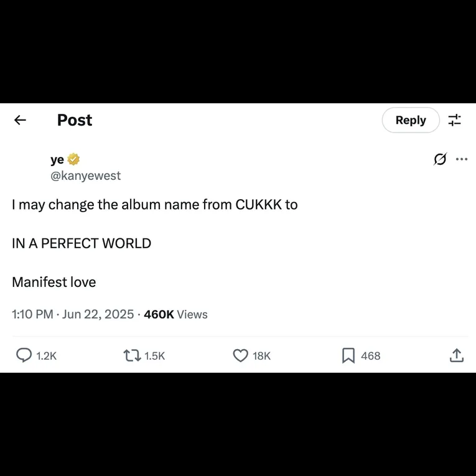Like the post with the heart icon
Viewport: 476px width, 476px height.
[x=240, y=355]
